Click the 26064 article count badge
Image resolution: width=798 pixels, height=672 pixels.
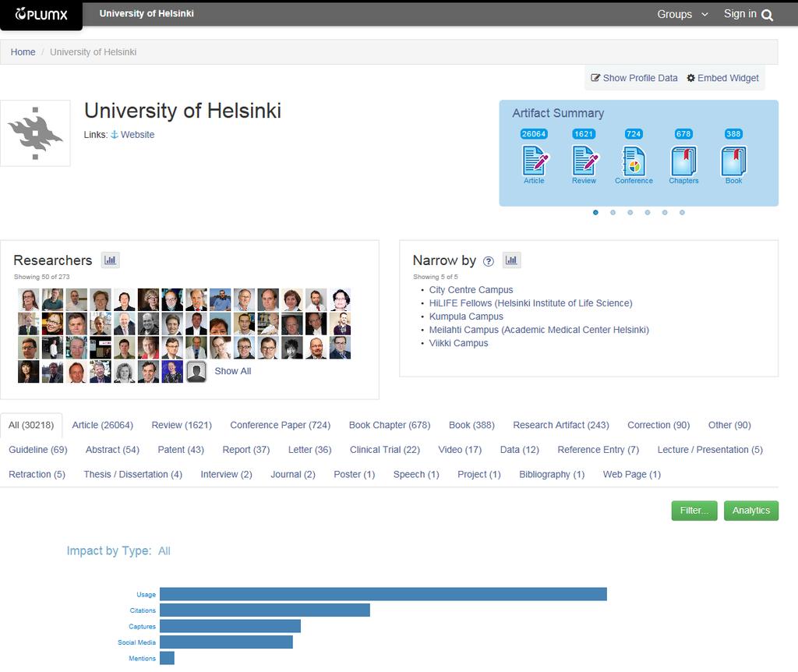point(534,134)
